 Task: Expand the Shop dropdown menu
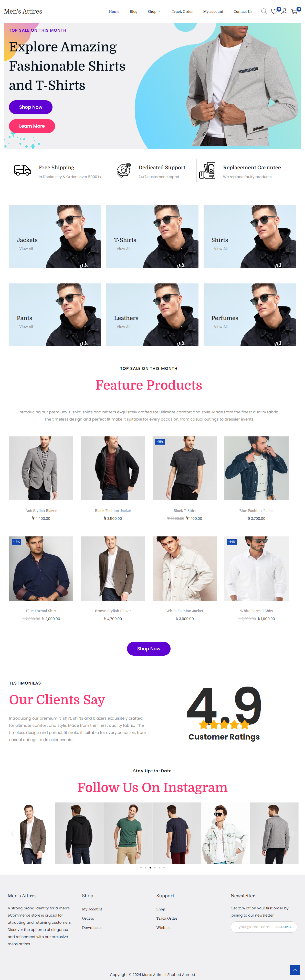click(x=154, y=12)
